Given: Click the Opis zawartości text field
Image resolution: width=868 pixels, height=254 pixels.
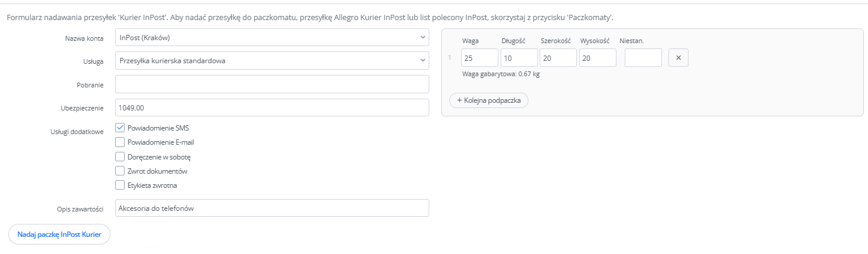Looking at the screenshot, I should click(272, 208).
